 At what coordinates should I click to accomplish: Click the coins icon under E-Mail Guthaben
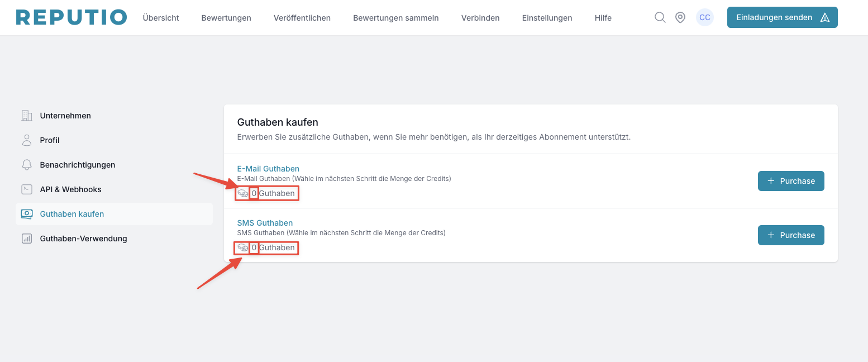pos(243,193)
